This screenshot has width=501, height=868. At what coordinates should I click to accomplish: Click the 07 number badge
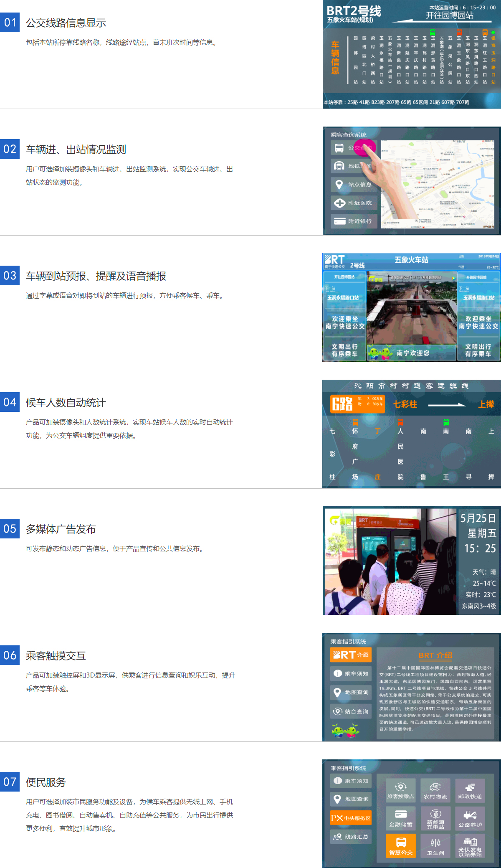(10, 782)
